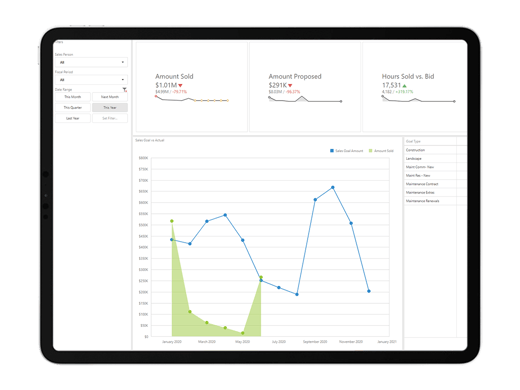Select the Construction goal type row
This screenshot has height=390, width=520.
click(x=435, y=150)
